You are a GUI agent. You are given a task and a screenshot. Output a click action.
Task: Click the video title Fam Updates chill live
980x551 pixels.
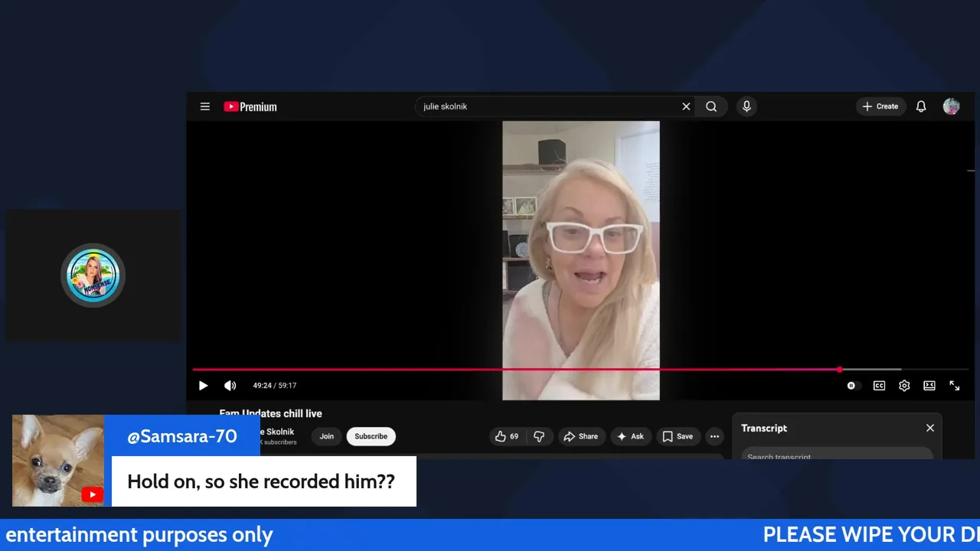[x=270, y=413]
